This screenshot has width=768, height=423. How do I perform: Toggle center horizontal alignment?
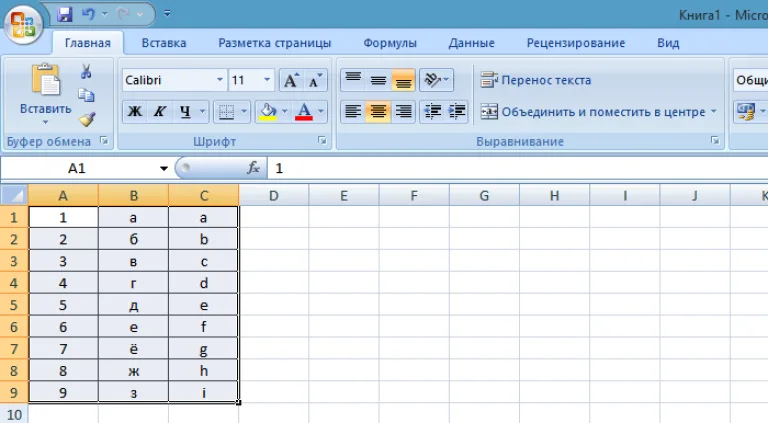click(378, 112)
